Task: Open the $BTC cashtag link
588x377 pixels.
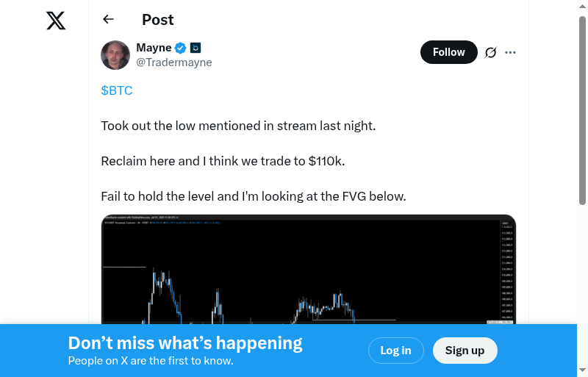Action: 116,90
